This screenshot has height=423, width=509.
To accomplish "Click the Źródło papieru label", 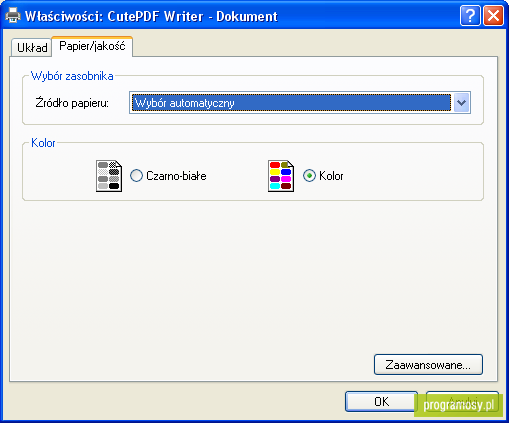I will 72,103.
